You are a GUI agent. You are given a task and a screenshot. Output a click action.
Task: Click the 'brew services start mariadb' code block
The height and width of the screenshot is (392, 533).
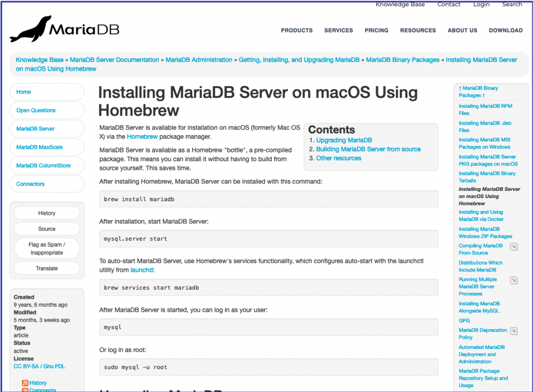(x=269, y=288)
